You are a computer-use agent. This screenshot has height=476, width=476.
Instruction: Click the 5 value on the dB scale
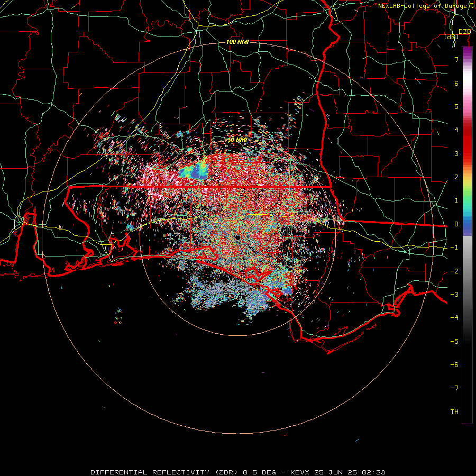(456, 106)
